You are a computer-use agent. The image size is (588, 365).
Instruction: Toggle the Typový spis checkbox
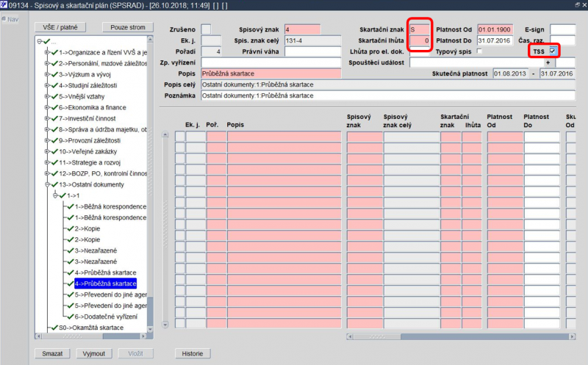[x=479, y=51]
